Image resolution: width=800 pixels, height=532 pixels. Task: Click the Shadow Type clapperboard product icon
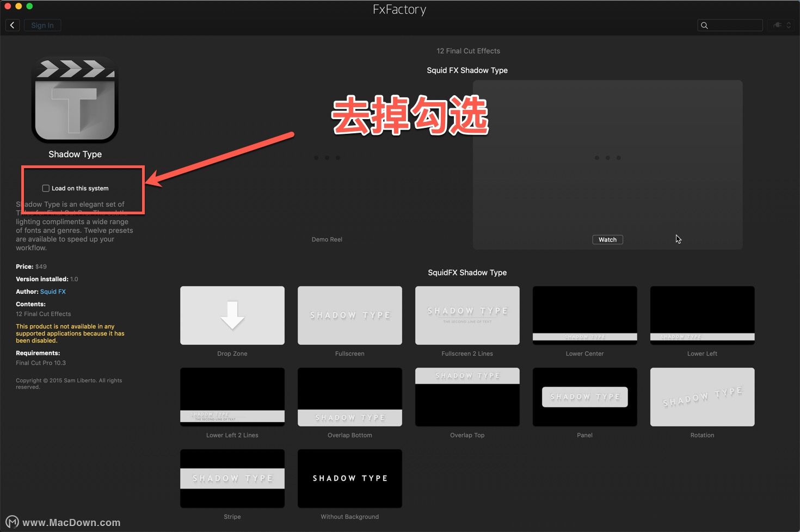75,100
